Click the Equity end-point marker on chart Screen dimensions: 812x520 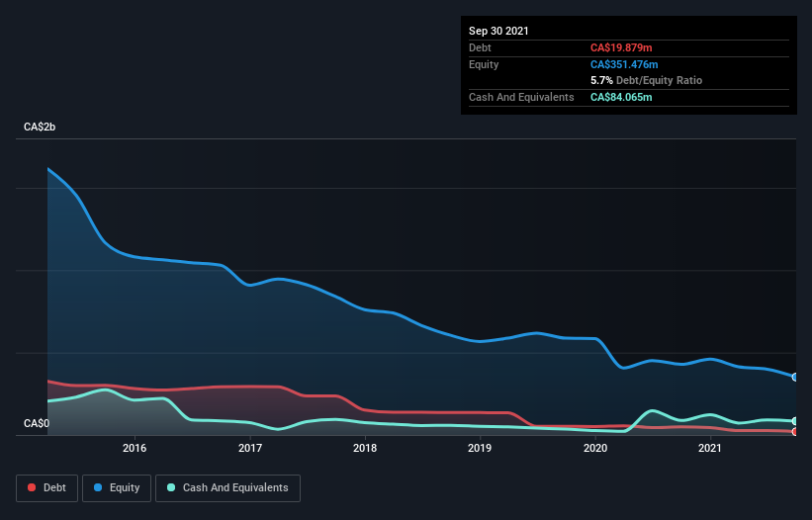pos(795,378)
